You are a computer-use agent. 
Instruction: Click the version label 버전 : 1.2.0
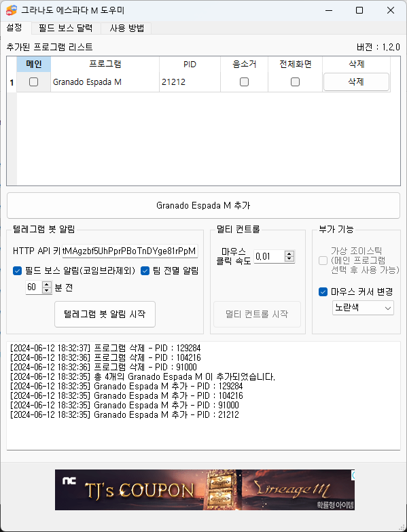pos(378,47)
